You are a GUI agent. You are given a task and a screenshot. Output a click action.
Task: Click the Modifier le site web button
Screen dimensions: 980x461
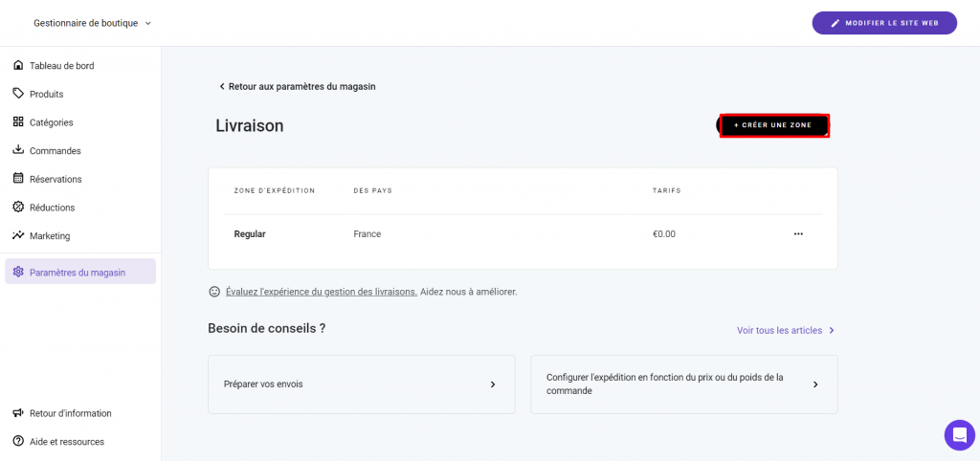click(x=884, y=23)
